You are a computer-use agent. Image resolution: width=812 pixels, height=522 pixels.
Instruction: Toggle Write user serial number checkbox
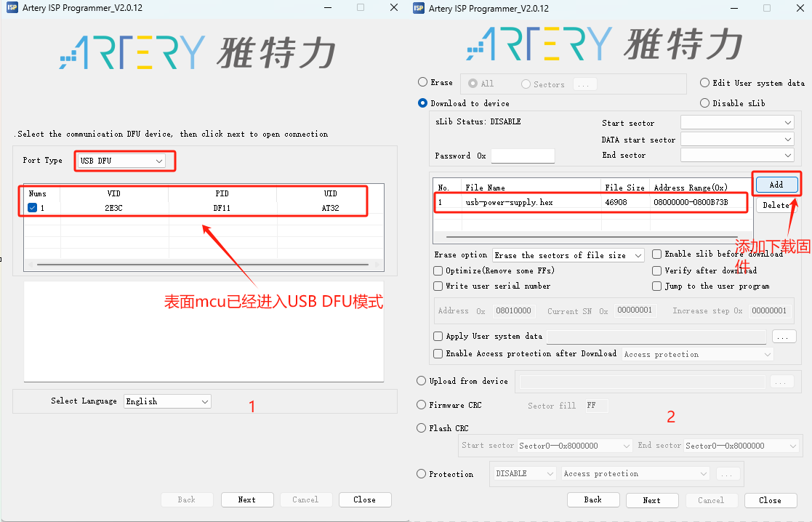[x=438, y=286]
